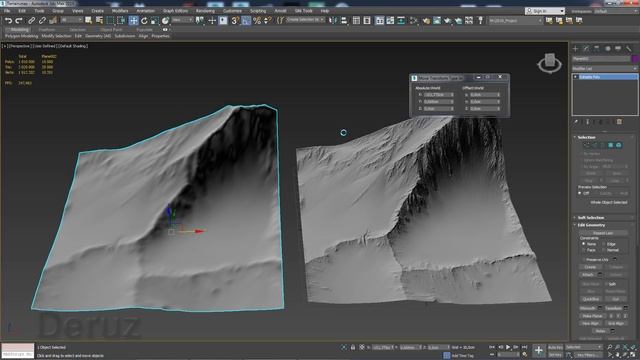Open the Create Selection Set dropdown
This screenshot has width=640, height=360.
click(305, 20)
